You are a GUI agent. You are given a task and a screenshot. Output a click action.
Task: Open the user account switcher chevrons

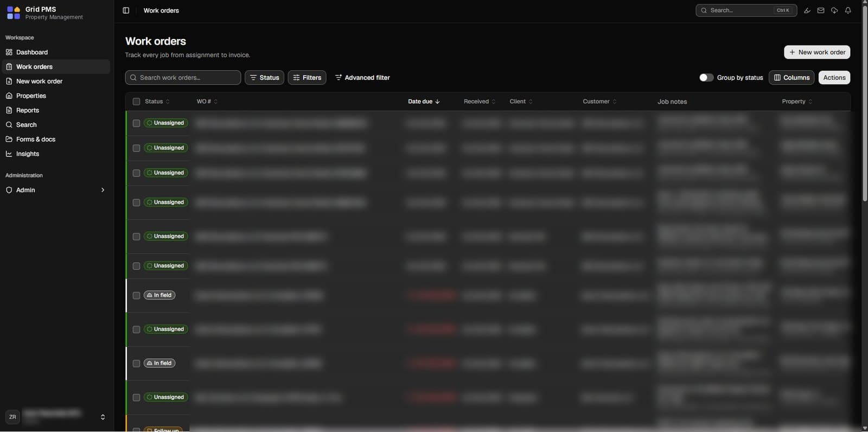click(x=103, y=417)
